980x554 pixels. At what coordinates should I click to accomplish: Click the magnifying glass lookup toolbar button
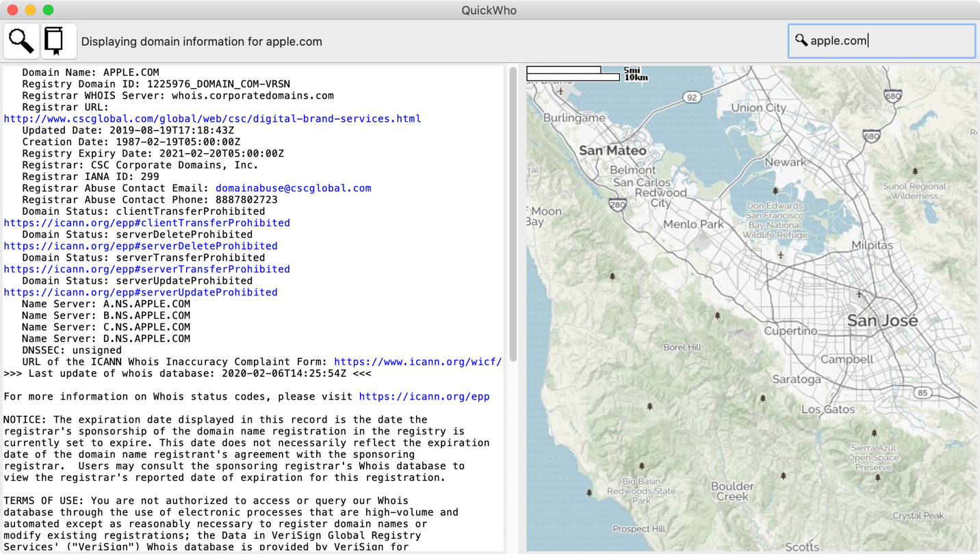coord(21,41)
